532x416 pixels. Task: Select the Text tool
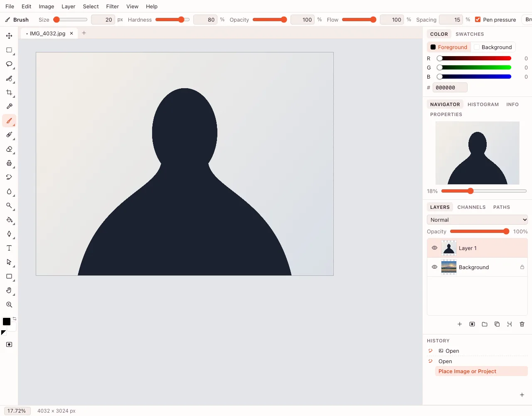tap(9, 248)
